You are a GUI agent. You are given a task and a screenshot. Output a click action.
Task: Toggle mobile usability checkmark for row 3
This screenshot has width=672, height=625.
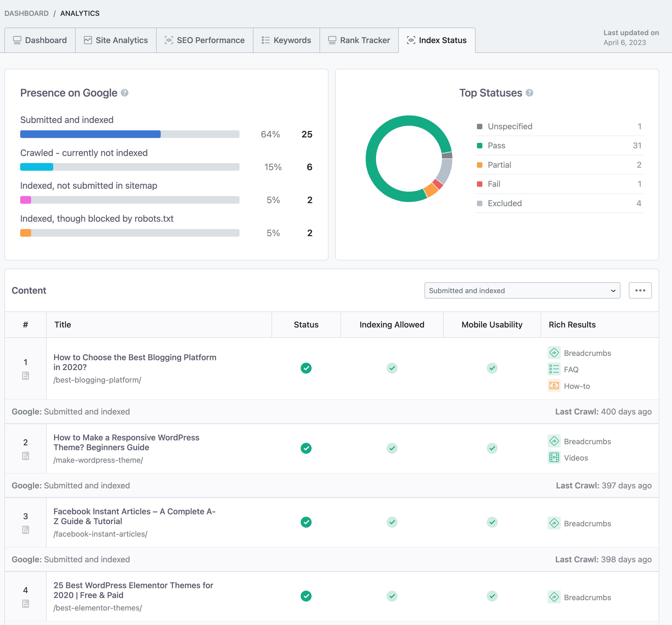(x=493, y=522)
